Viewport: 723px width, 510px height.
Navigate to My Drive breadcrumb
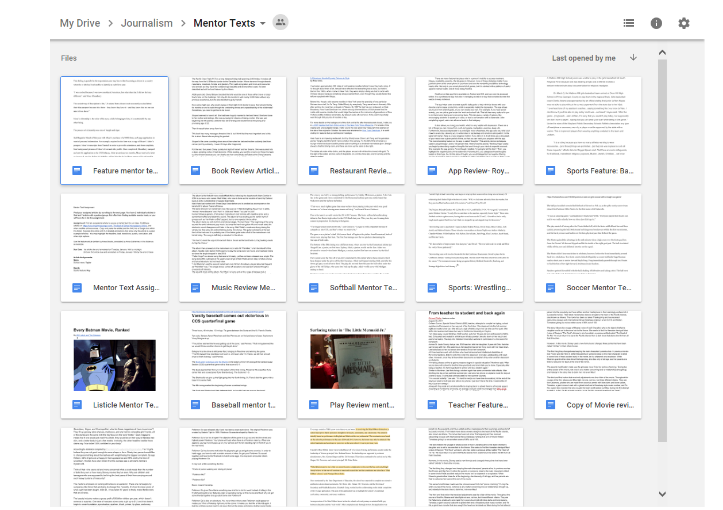81,23
